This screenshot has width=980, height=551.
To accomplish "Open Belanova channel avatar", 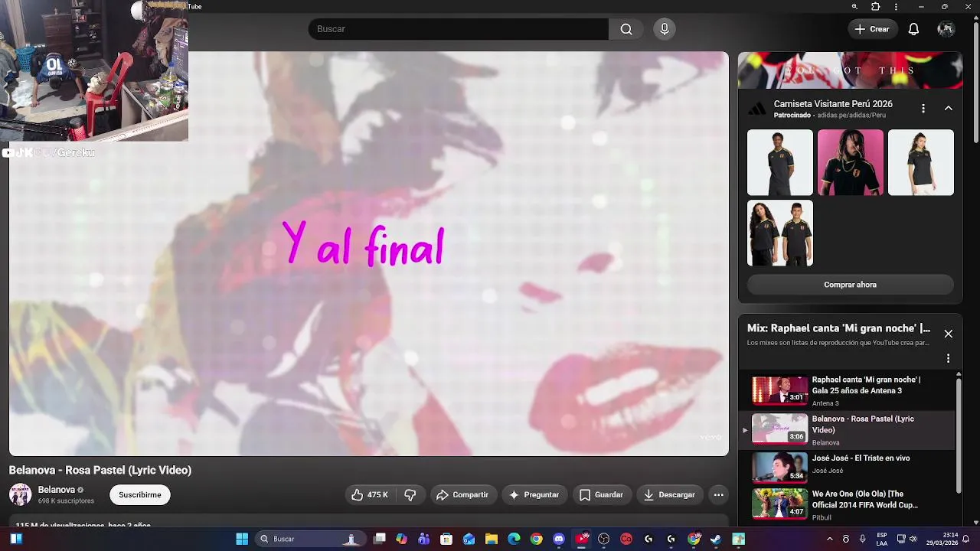I will [20, 494].
